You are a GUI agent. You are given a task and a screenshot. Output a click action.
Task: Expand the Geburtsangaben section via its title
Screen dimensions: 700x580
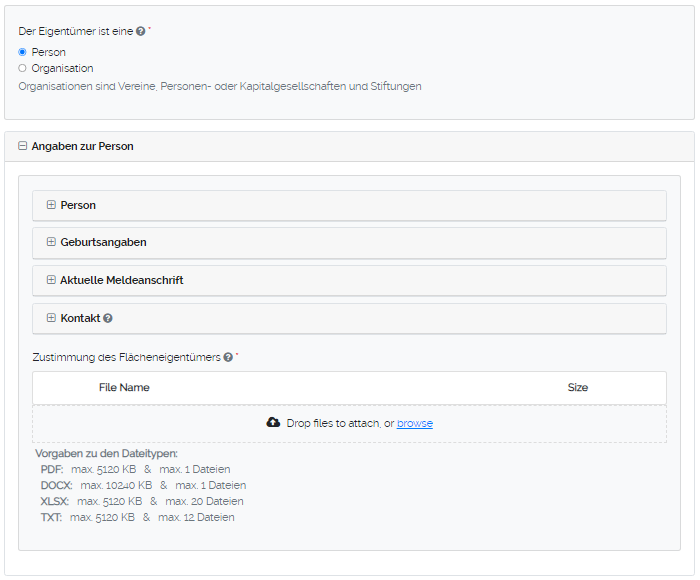[103, 242]
